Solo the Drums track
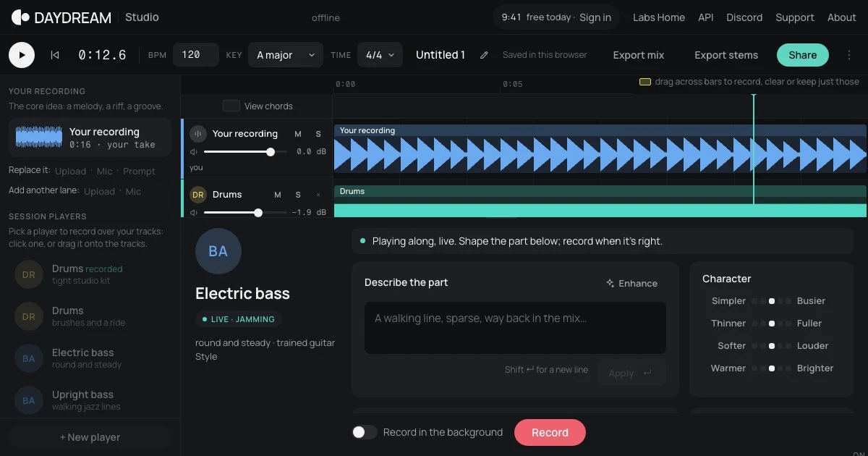This screenshot has width=868, height=456. tap(298, 195)
